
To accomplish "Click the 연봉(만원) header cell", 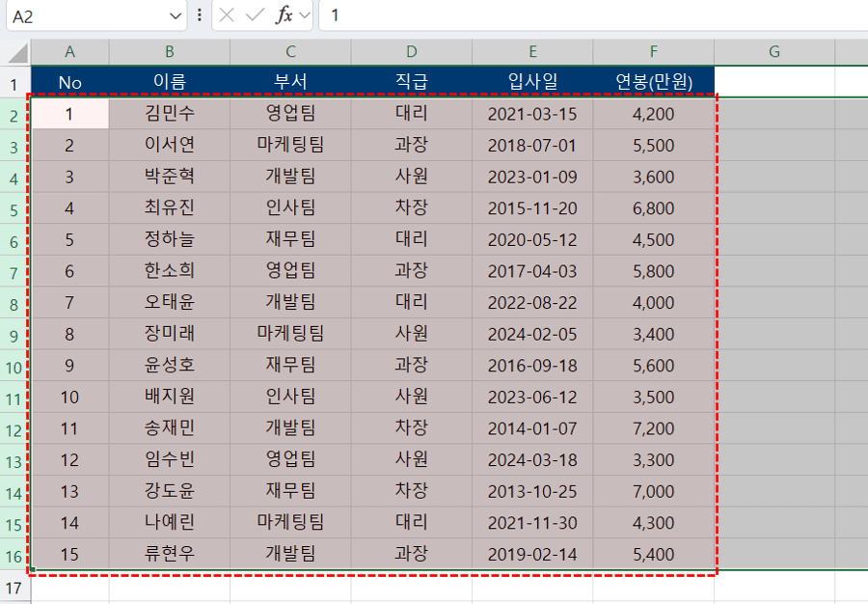I will [654, 82].
